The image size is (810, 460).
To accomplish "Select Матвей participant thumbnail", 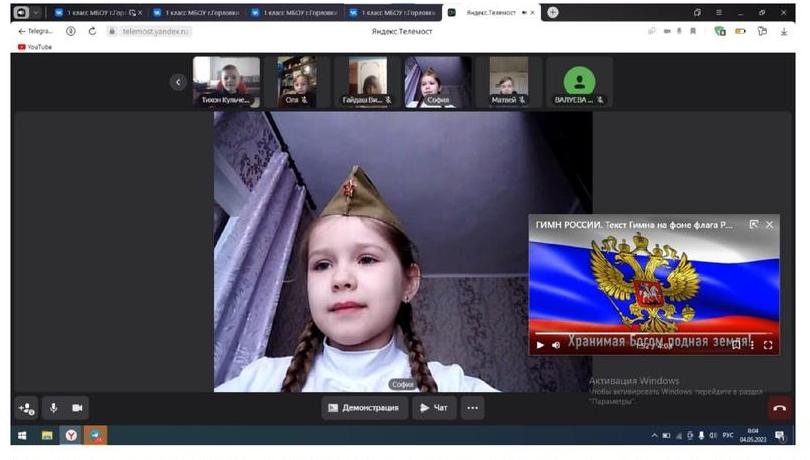I will pos(508,82).
